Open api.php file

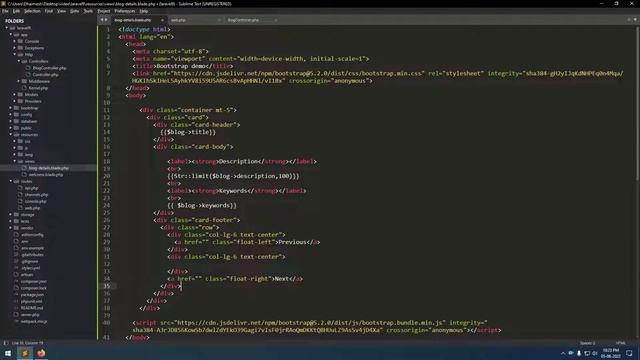tap(31, 188)
